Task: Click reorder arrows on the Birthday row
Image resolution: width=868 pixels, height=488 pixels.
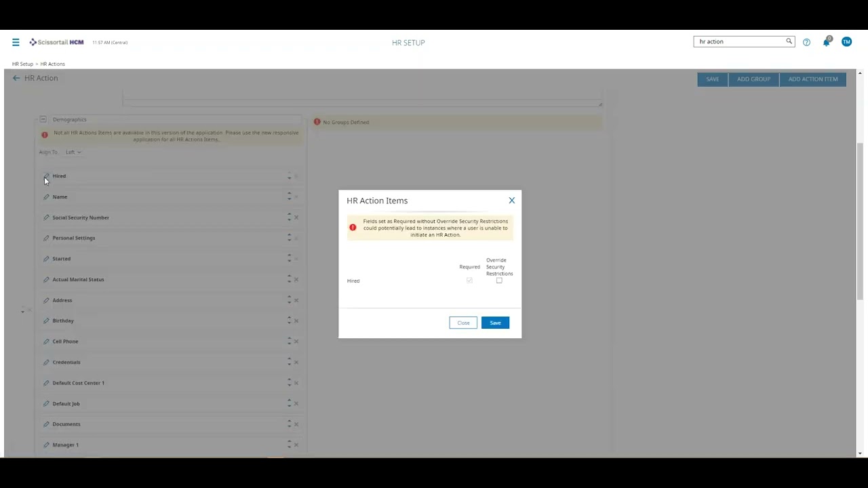Action: pyautogui.click(x=289, y=321)
